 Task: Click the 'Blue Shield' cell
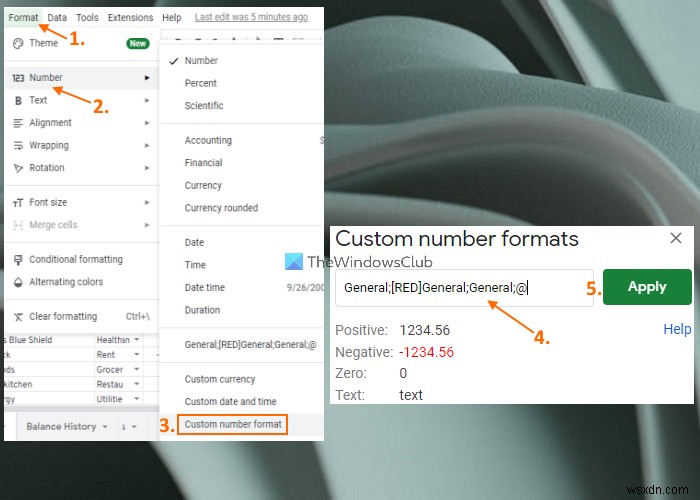pyautogui.click(x=49, y=340)
